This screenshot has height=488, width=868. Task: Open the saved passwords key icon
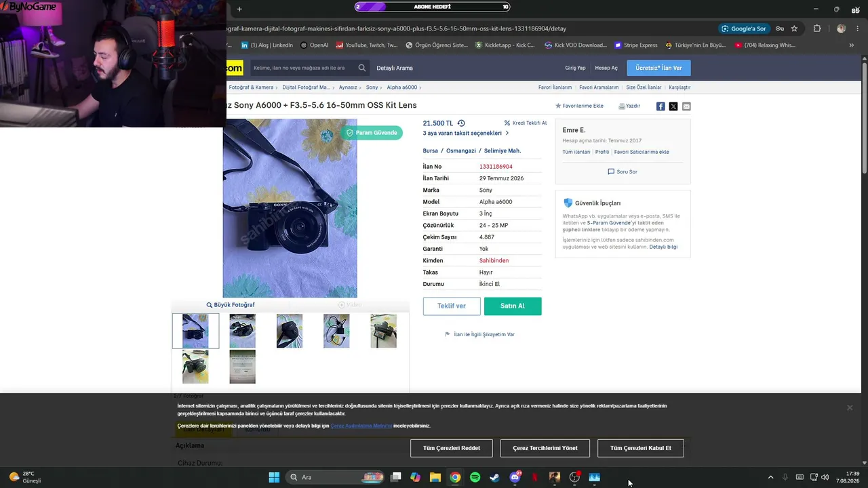pos(780,28)
